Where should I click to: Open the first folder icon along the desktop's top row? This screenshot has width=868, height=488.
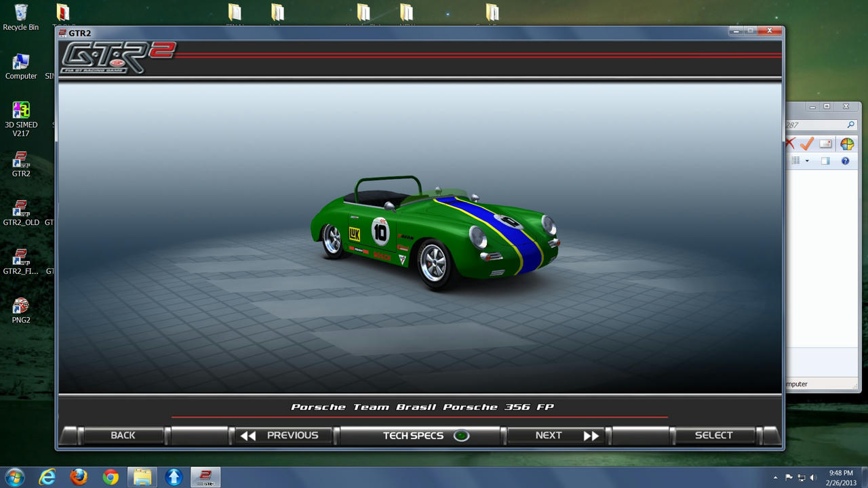(235, 12)
